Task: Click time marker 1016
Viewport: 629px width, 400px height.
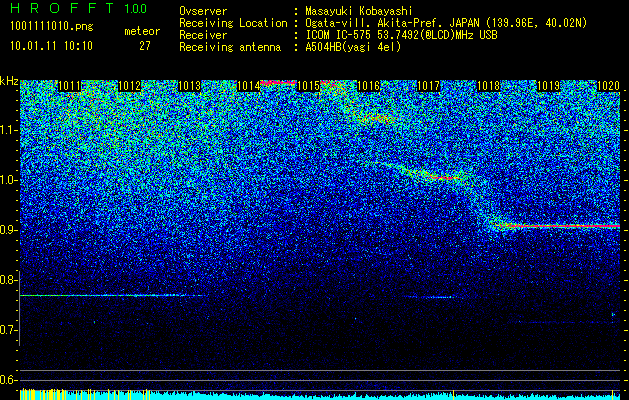Action: point(368,86)
